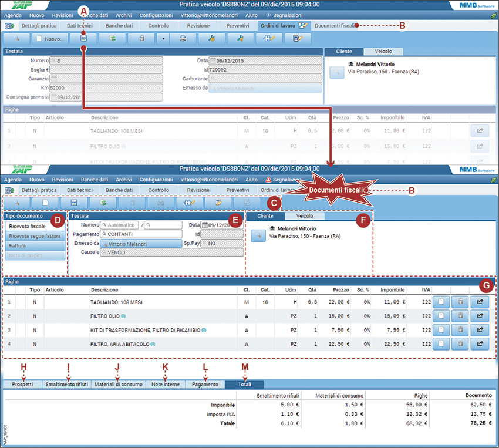Open Aiuto menu in upper window

[x=251, y=15]
